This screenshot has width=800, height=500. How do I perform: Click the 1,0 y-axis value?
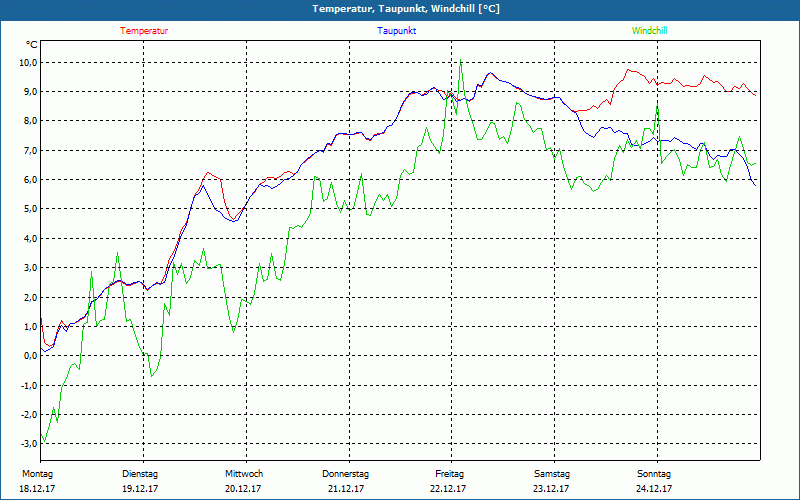point(30,327)
